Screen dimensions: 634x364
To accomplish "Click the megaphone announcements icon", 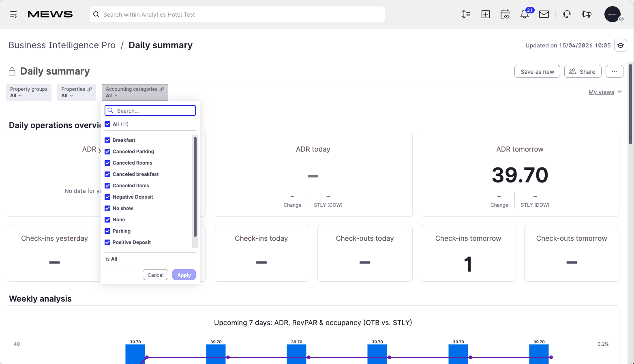I will coord(587,14).
